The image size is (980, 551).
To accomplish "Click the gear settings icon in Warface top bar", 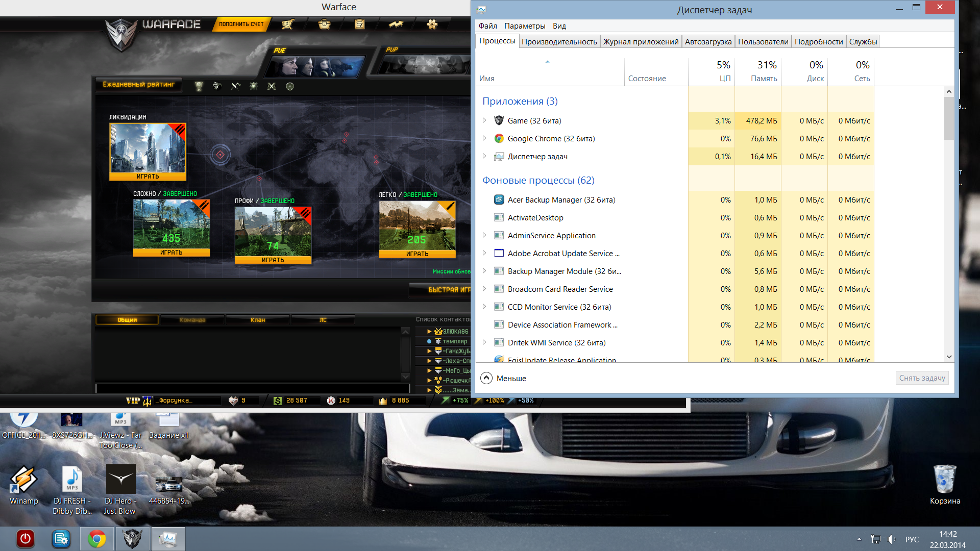I will 432,24.
